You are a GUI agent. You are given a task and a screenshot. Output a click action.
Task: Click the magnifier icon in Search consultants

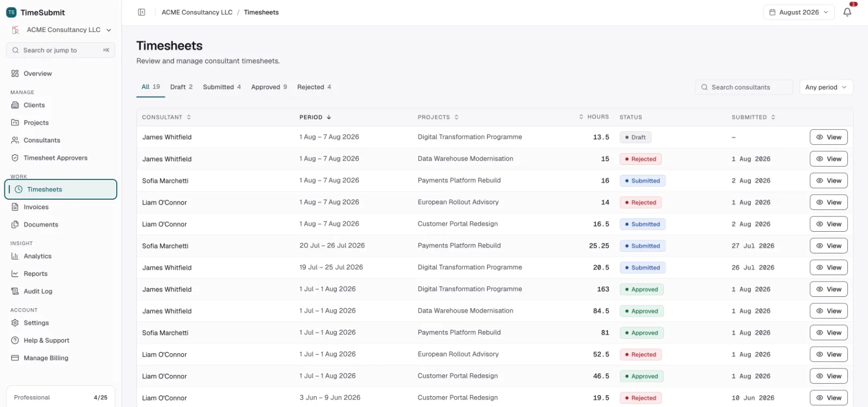pos(704,87)
